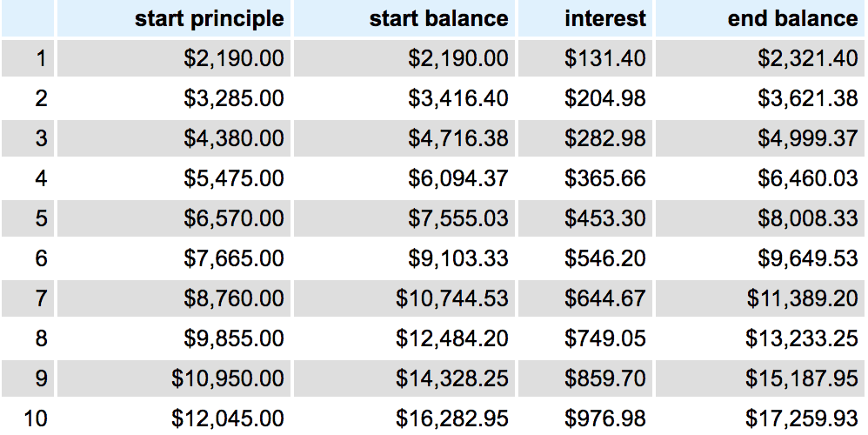The height and width of the screenshot is (435, 868).
Task: Click the "start principle" column header
Action: click(209, 18)
